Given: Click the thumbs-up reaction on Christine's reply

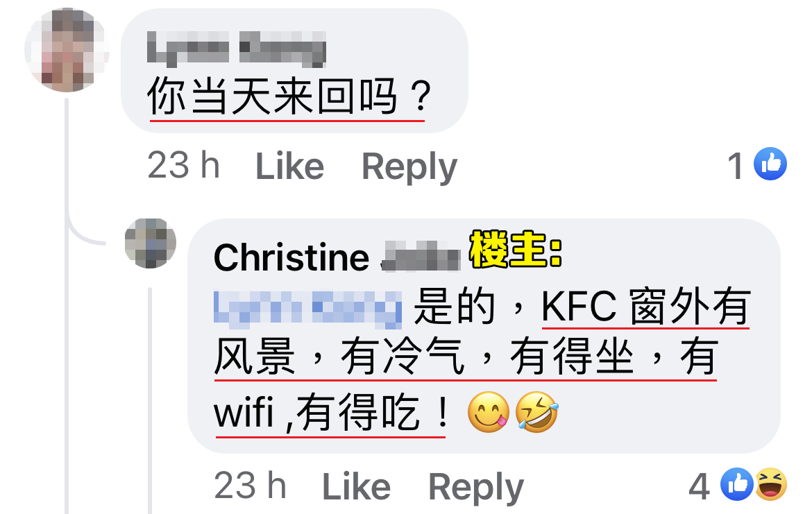Looking at the screenshot, I should (x=738, y=484).
